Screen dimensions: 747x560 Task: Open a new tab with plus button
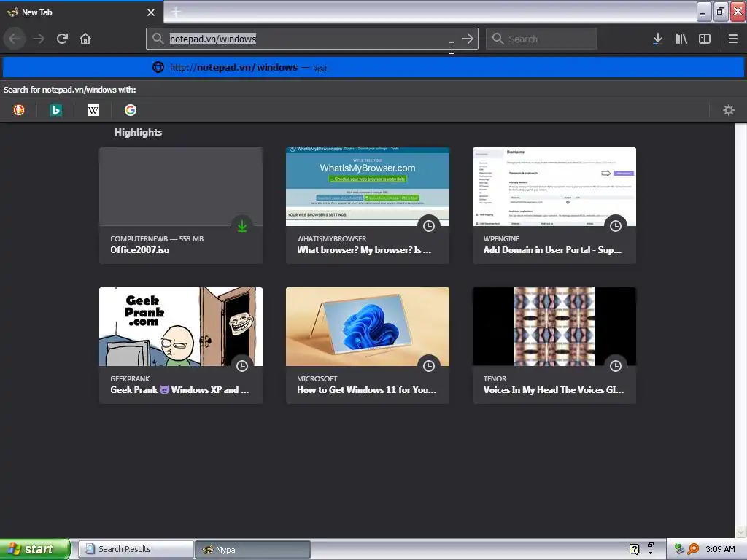point(176,12)
